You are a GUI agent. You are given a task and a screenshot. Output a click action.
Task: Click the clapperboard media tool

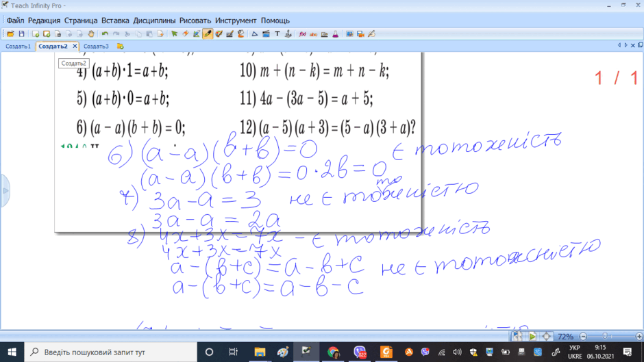(266, 34)
